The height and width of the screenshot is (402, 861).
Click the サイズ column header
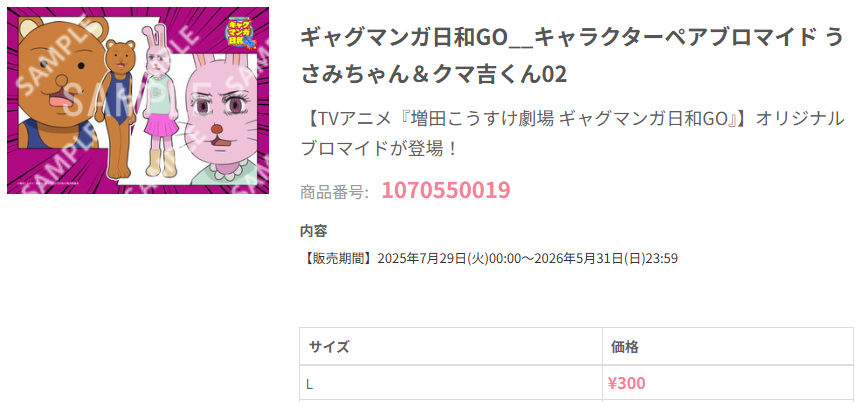(x=328, y=347)
